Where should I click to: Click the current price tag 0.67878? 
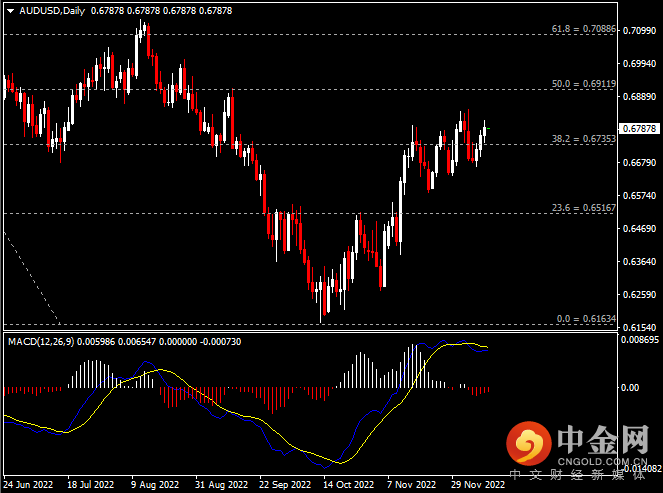638,129
